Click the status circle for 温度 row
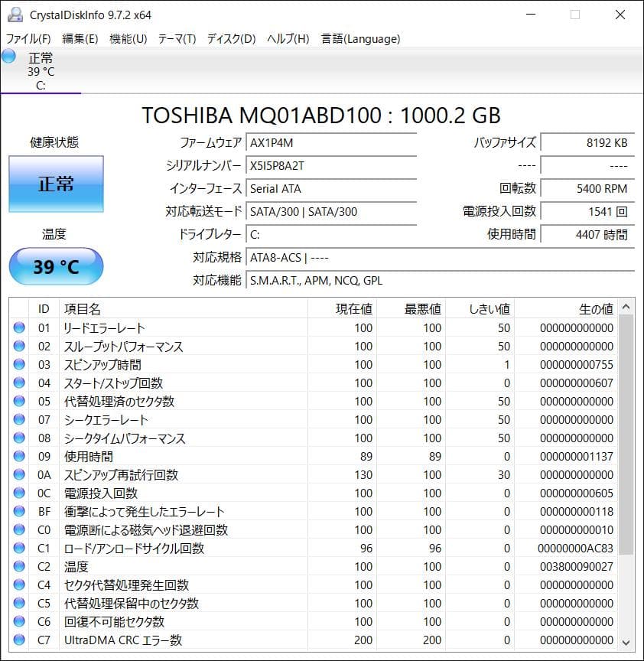The image size is (644, 661). tap(19, 567)
